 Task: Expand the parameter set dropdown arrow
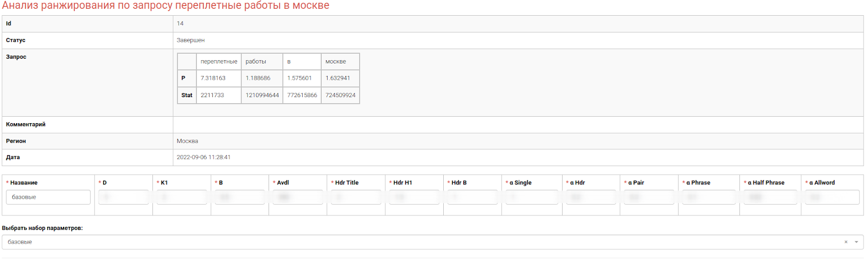pos(857,242)
